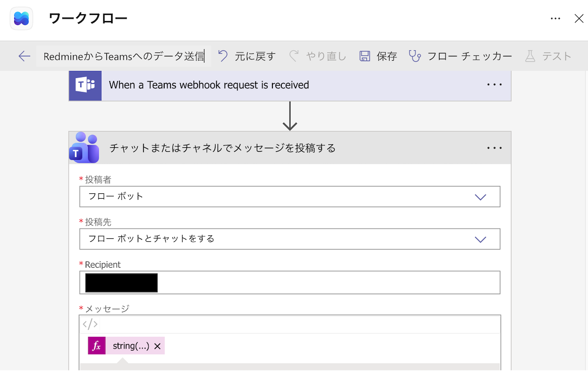Open the 投稿者 dropdown showing フロー ボット
This screenshot has height=371, width=588.
[x=290, y=196]
